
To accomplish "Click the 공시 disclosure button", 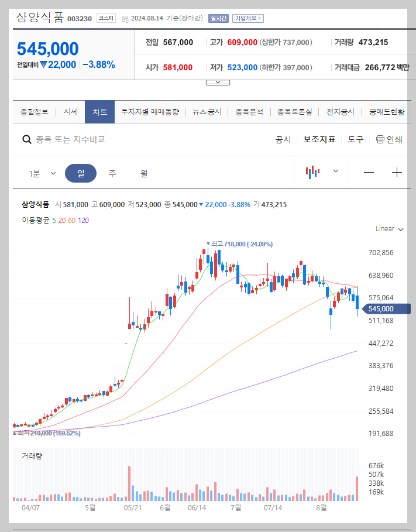I will pos(284,139).
